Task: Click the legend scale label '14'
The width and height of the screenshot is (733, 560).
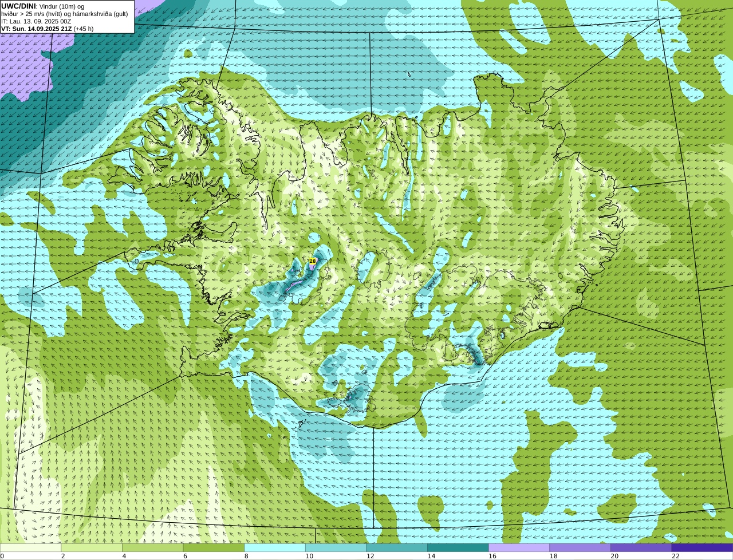Action: pos(431,556)
